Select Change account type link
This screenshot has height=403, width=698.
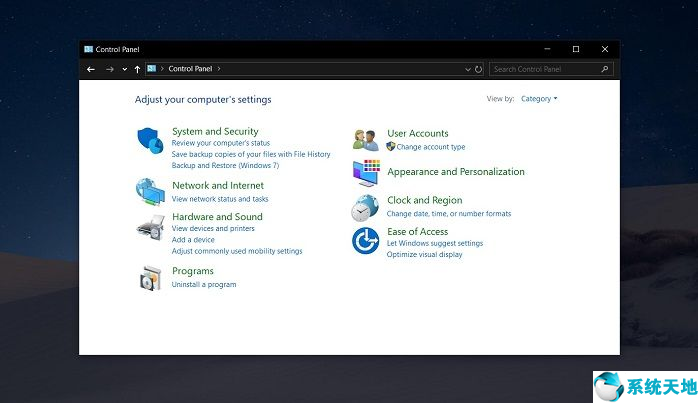tap(431, 147)
